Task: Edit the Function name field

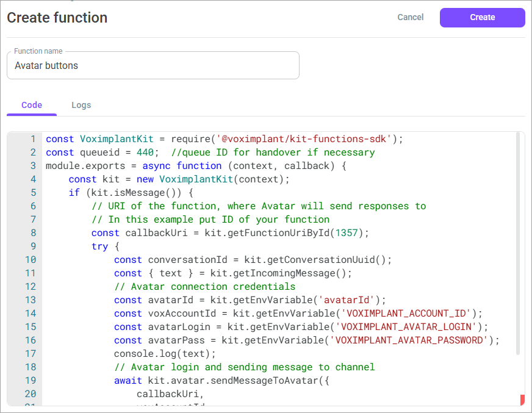Action: (153, 65)
